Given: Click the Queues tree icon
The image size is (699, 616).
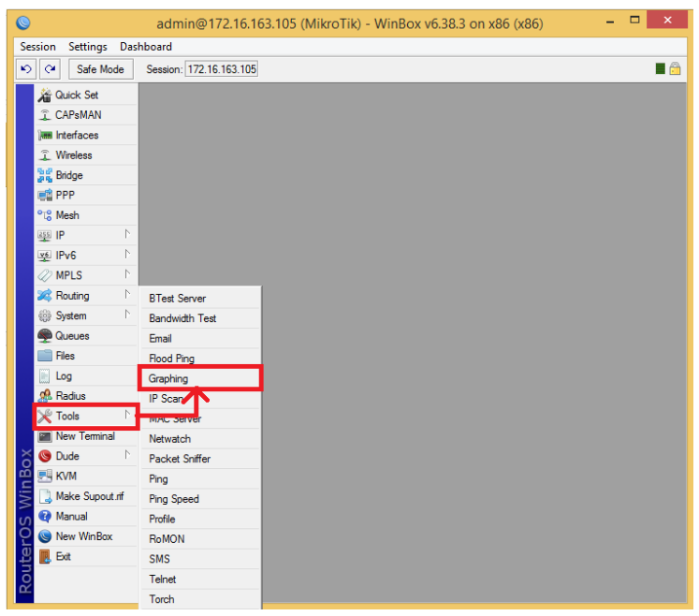Looking at the screenshot, I should (x=45, y=336).
